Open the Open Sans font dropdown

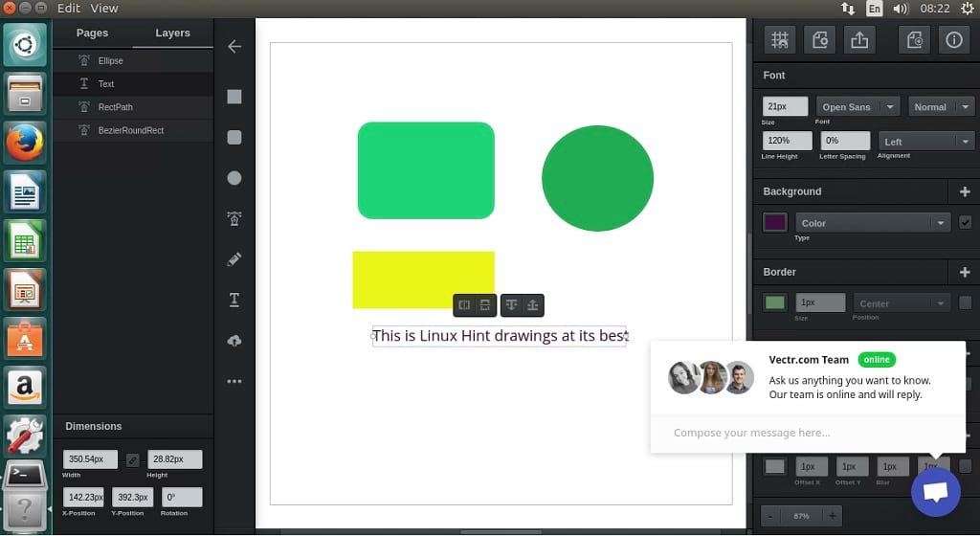point(857,107)
